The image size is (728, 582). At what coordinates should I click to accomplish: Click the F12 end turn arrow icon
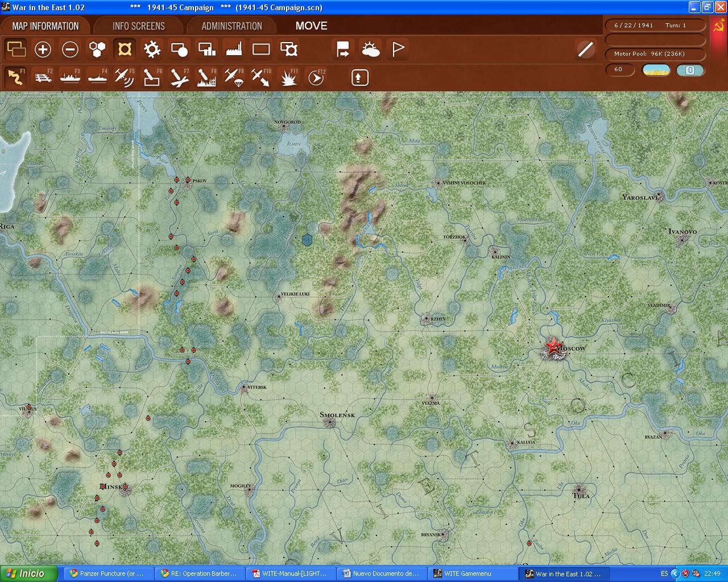tap(316, 77)
